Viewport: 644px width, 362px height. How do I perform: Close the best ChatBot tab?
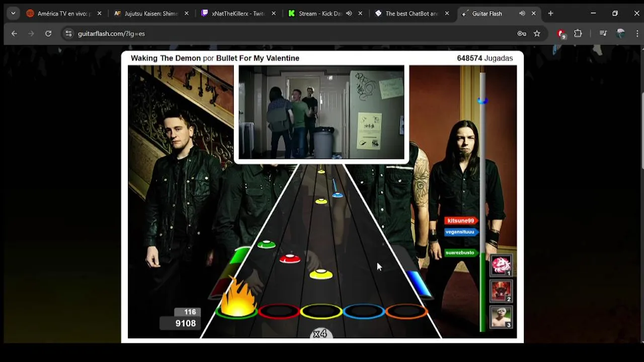coord(447,14)
